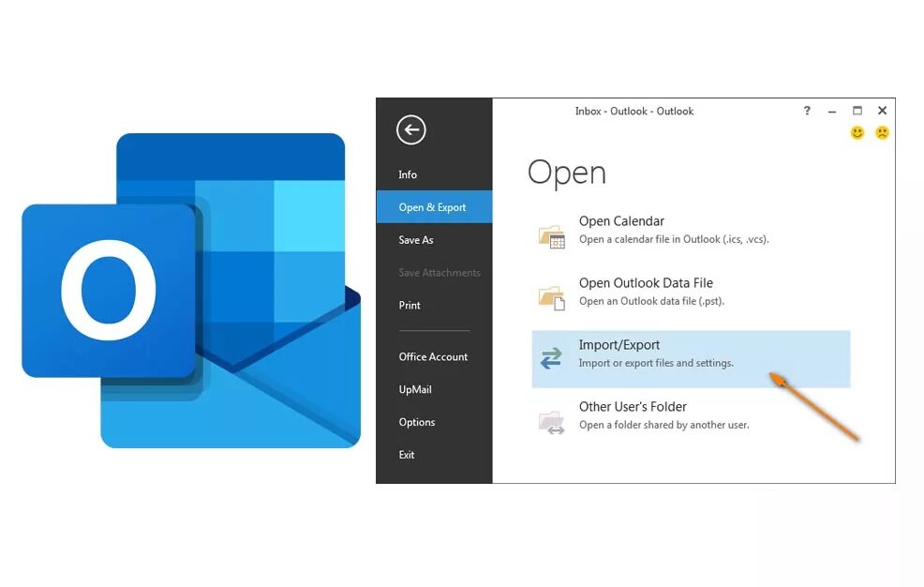Minimize the Outlook window
Image resolution: width=924 pixels, height=587 pixels.
pyautogui.click(x=832, y=111)
